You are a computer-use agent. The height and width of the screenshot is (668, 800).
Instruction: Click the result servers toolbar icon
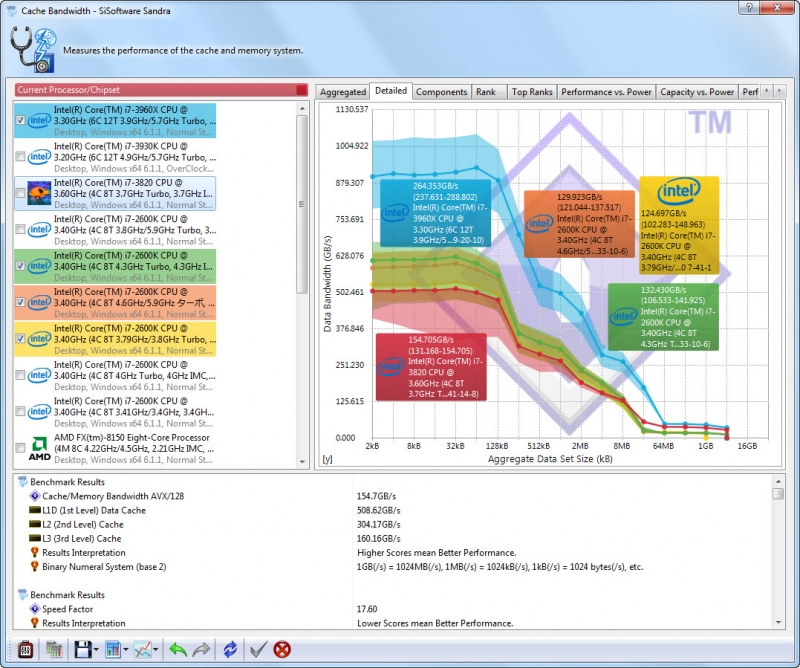53,650
